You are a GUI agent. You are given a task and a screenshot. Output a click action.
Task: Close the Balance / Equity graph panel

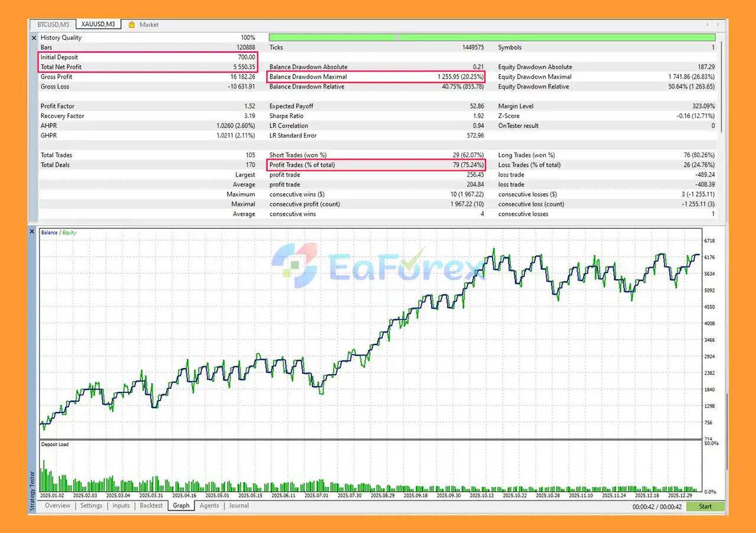pos(34,232)
